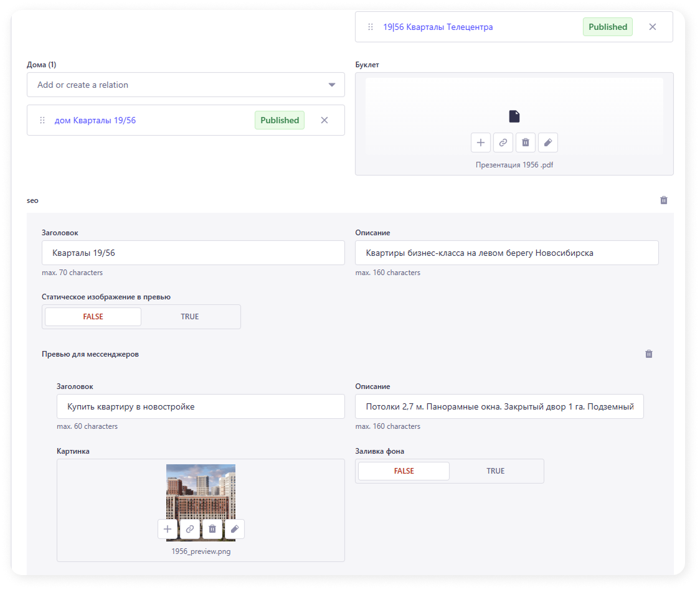Viewport: 700px width, 590px height.
Task: Open 19|56 Кварталы Телецентра relation link
Action: 438,27
